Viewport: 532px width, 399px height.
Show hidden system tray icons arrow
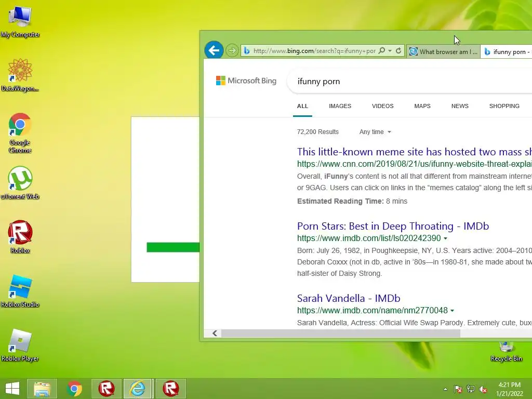coord(445,389)
